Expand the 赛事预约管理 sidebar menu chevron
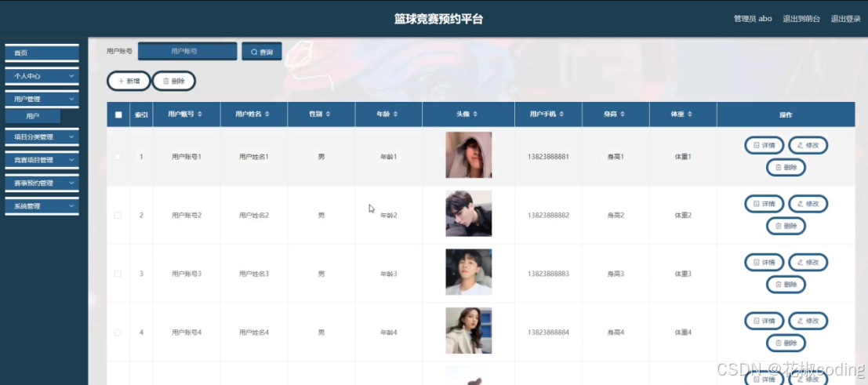 click(x=71, y=183)
